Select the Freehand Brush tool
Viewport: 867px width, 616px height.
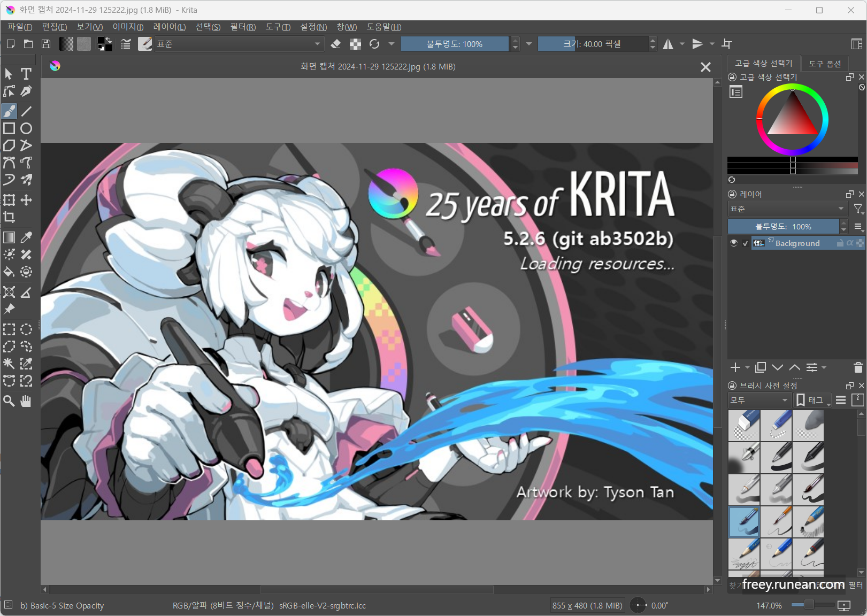9,111
